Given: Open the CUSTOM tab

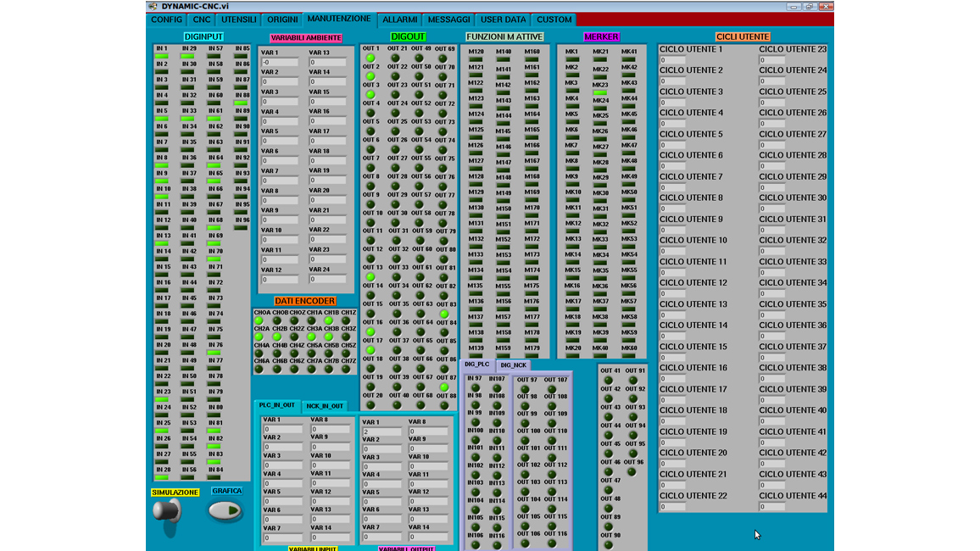Looking at the screenshot, I should pyautogui.click(x=554, y=19).
